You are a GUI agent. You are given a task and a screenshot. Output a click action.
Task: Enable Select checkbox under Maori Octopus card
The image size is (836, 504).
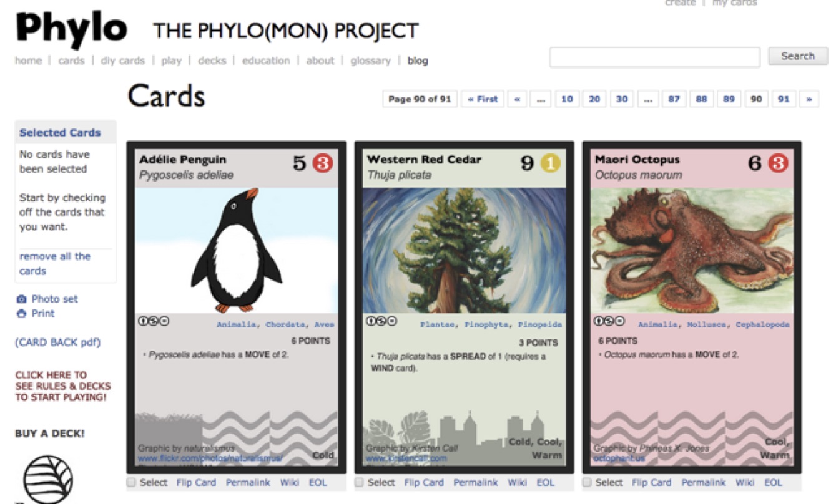587,482
